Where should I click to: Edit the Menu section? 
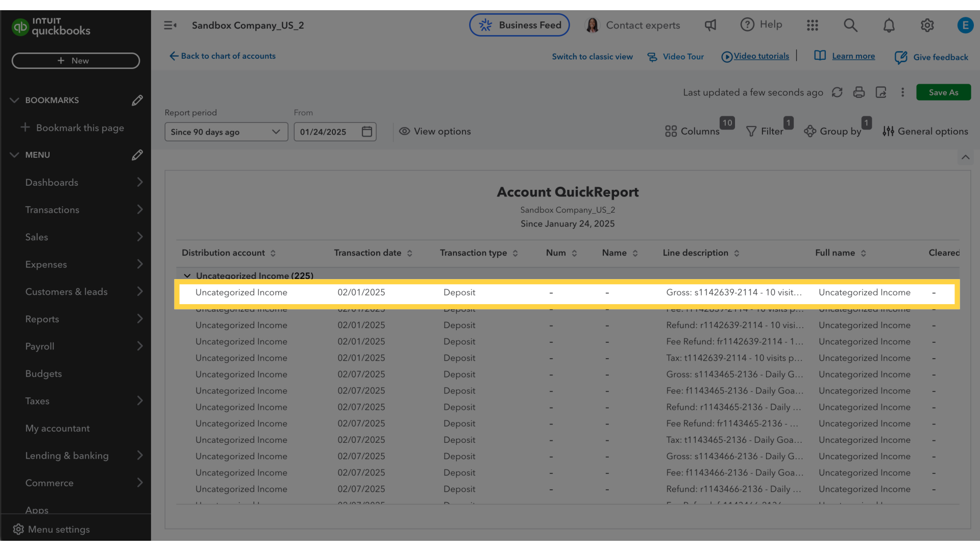(x=137, y=155)
